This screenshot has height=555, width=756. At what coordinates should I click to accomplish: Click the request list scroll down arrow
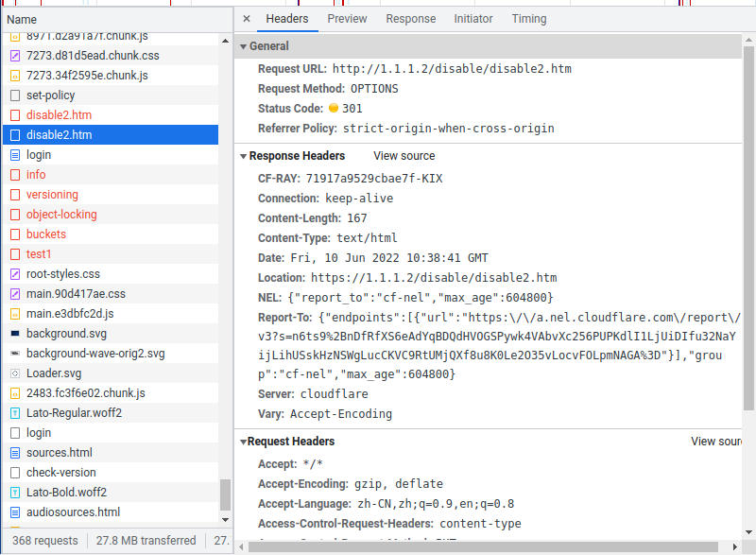point(225,520)
